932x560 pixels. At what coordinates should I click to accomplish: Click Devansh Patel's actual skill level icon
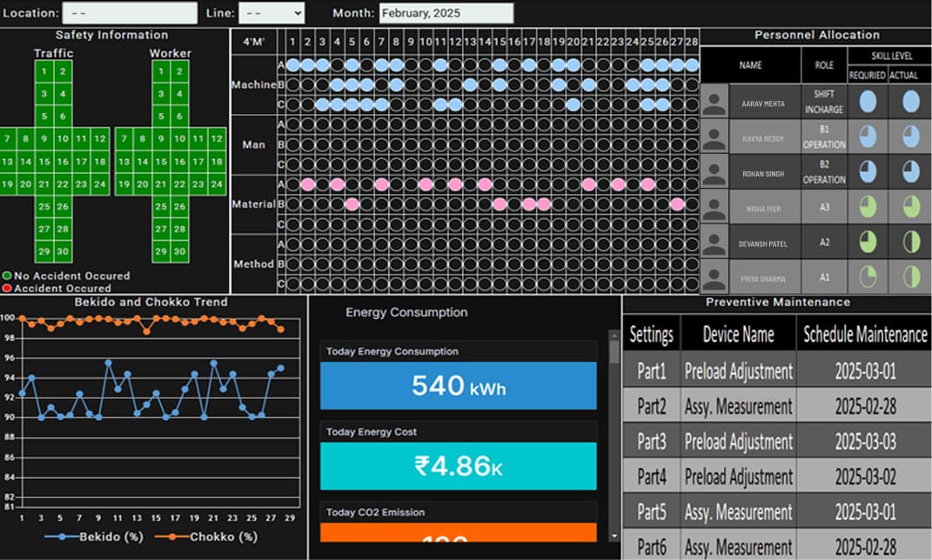click(910, 243)
